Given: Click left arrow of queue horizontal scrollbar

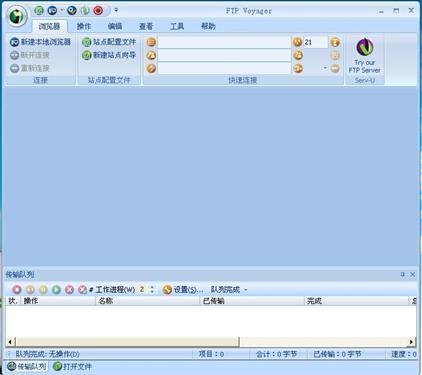Looking at the screenshot, I should pos(10,342).
